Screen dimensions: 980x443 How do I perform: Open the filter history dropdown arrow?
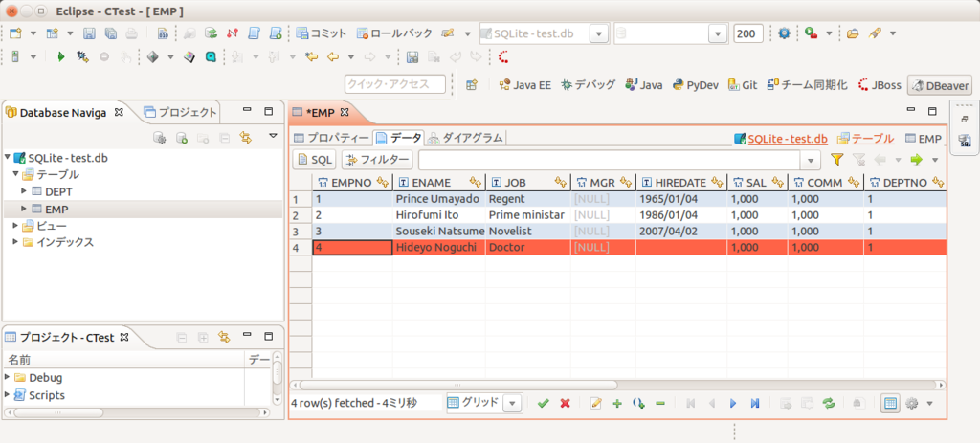point(811,160)
